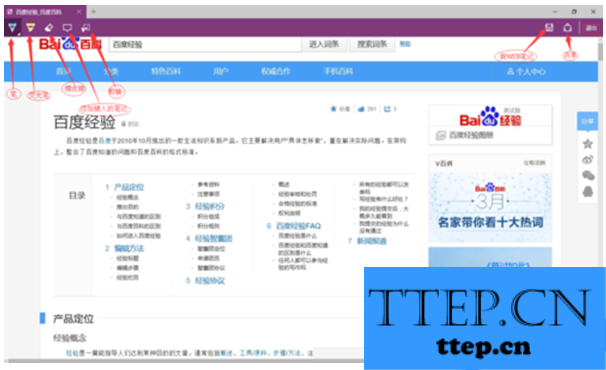606x370 pixels.
Task: Exit web note mode
Action: 591,28
